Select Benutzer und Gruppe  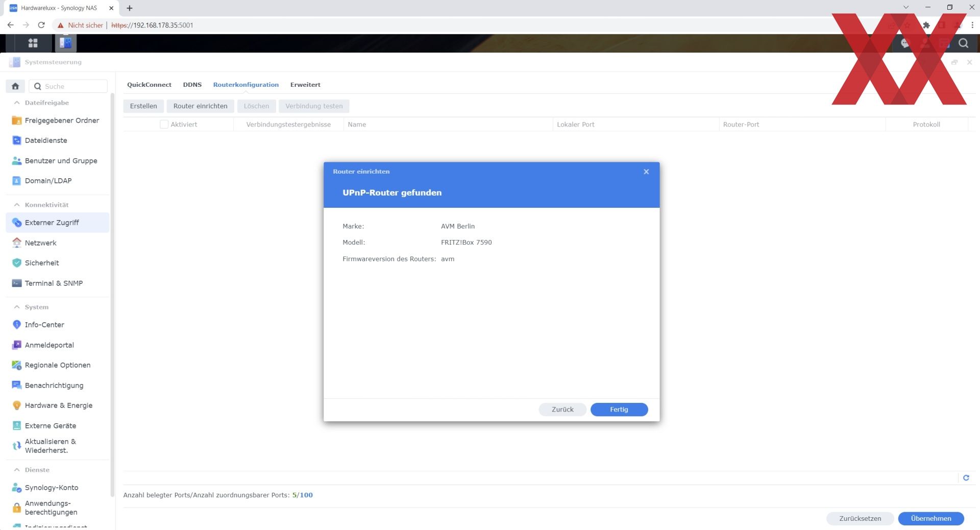[x=58, y=161]
